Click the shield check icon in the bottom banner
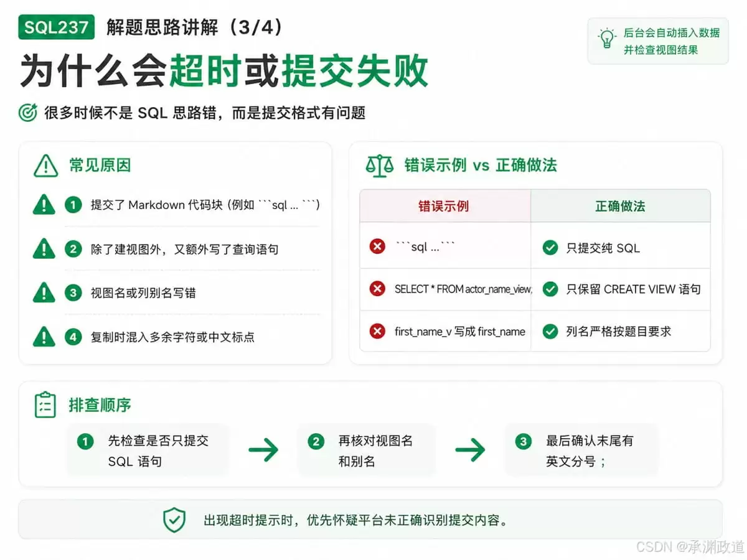747x560 pixels. [174, 520]
